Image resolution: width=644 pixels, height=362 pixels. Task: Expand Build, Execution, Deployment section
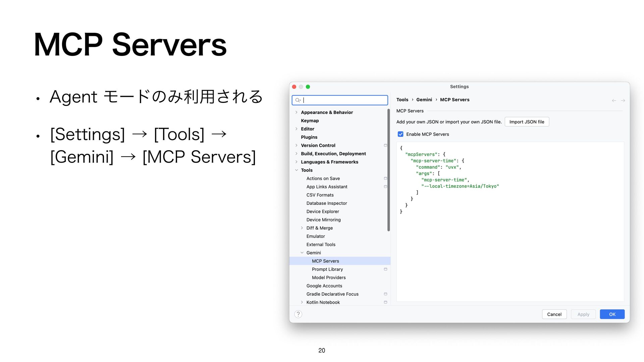pos(297,154)
